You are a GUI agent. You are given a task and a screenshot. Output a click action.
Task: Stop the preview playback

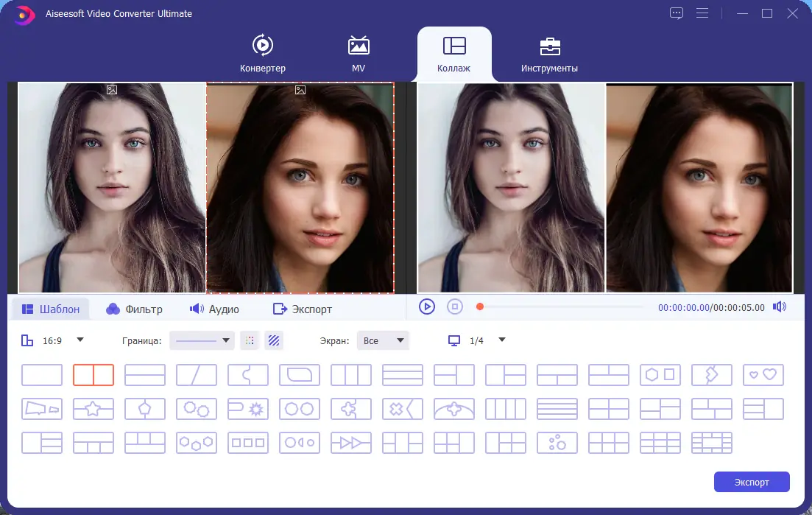pos(455,306)
